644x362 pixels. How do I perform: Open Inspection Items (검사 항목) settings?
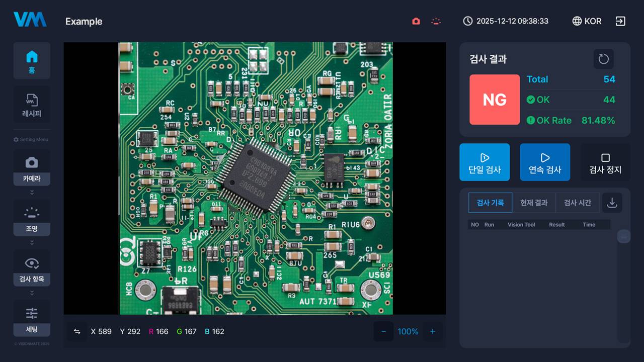(x=32, y=268)
